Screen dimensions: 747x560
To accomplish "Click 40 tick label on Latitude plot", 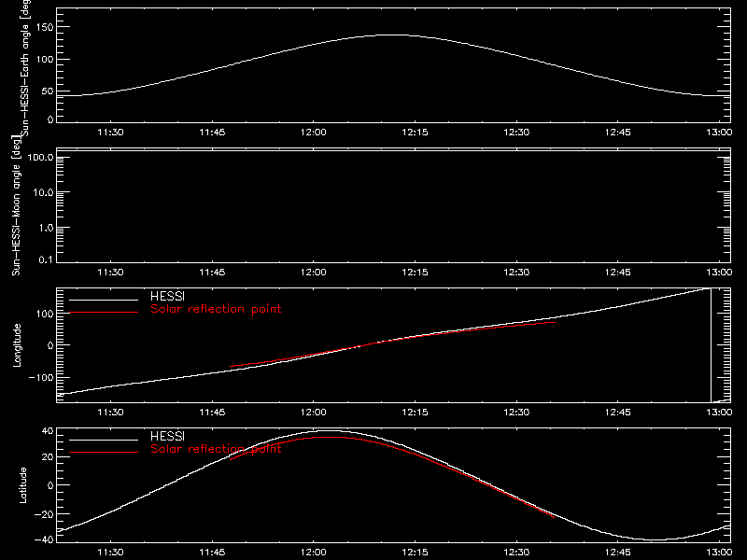I will [x=48, y=431].
